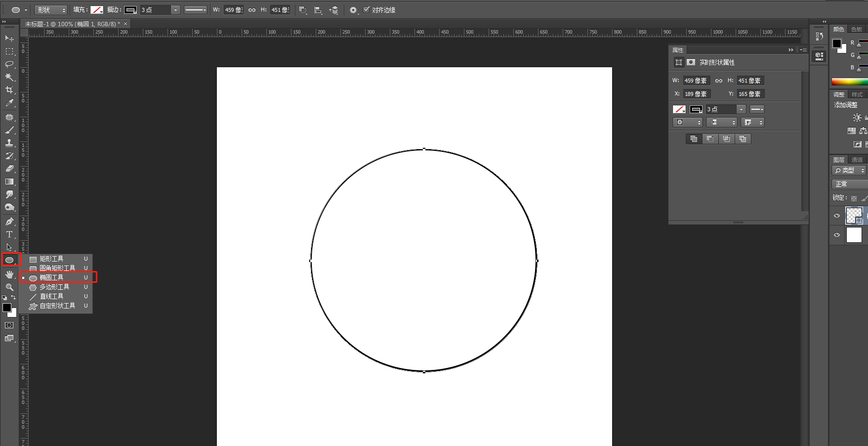This screenshot has height=446, width=868.
Task: Open stroke alignment dropdown in Properties
Action: pyautogui.click(x=687, y=122)
